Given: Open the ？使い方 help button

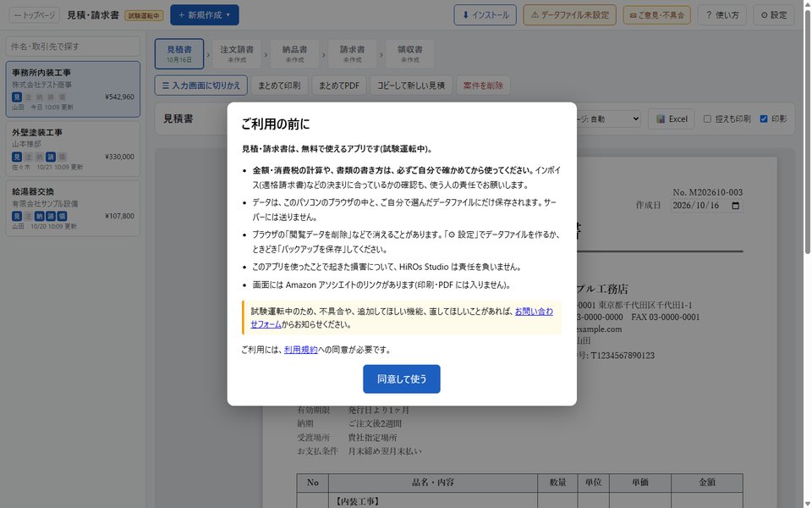Looking at the screenshot, I should tap(721, 15).
